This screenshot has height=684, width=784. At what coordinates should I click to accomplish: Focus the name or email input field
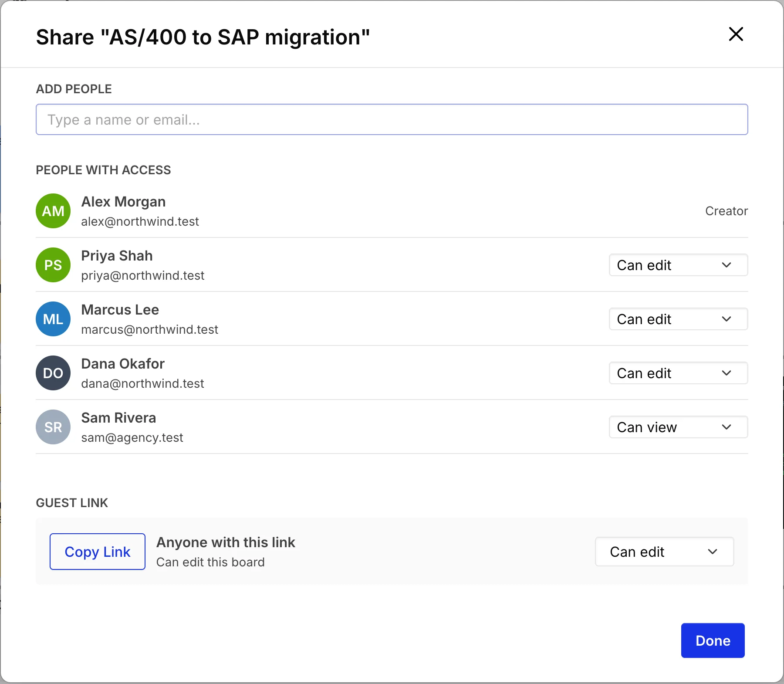coord(392,119)
